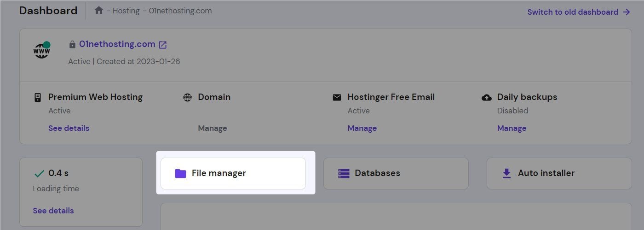
Task: Click the Domain globe icon
Action: (x=187, y=97)
